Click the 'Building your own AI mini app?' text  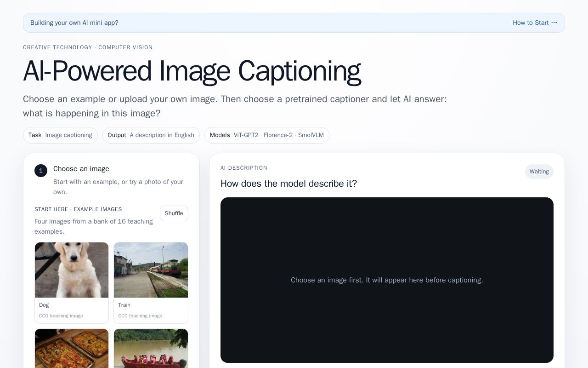(74, 23)
